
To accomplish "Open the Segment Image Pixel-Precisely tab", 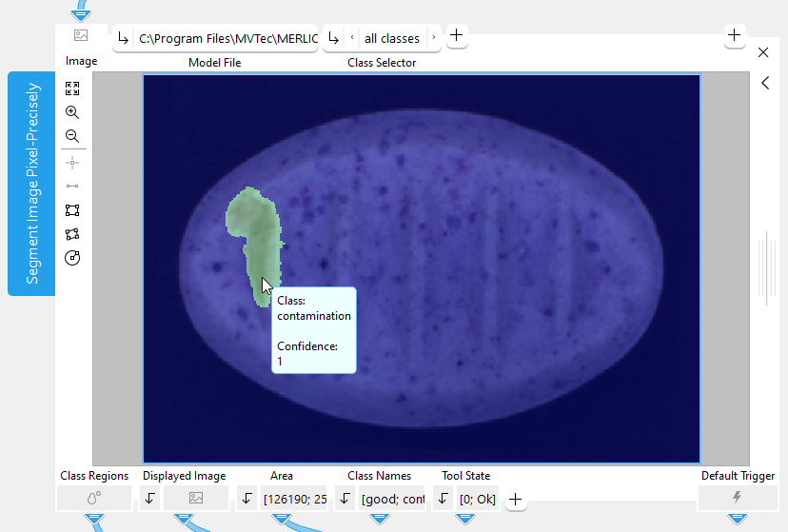I will (32, 183).
